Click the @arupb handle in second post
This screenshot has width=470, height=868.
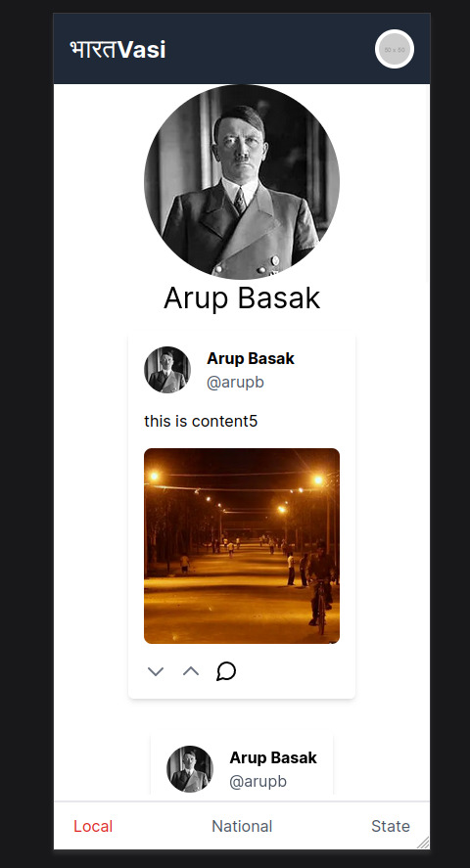point(258,781)
